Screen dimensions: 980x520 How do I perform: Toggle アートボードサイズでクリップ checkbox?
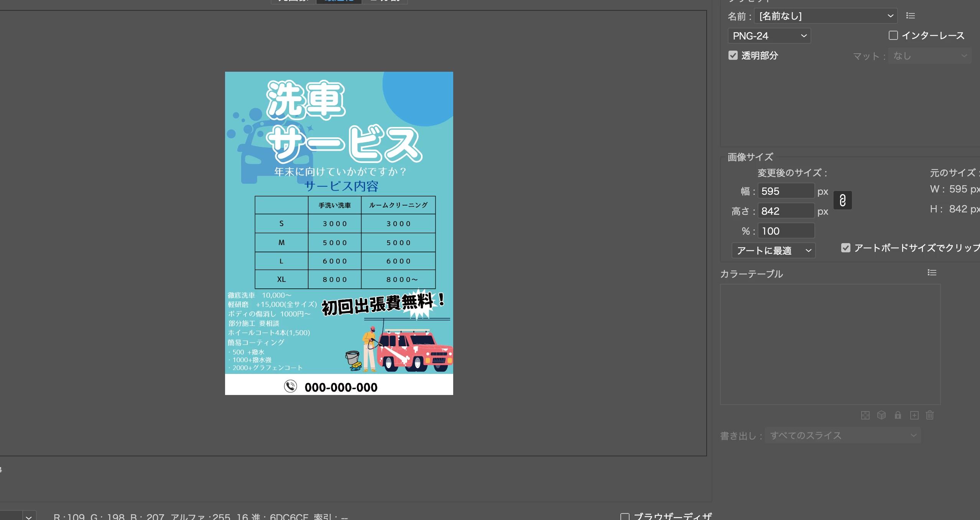tap(845, 248)
